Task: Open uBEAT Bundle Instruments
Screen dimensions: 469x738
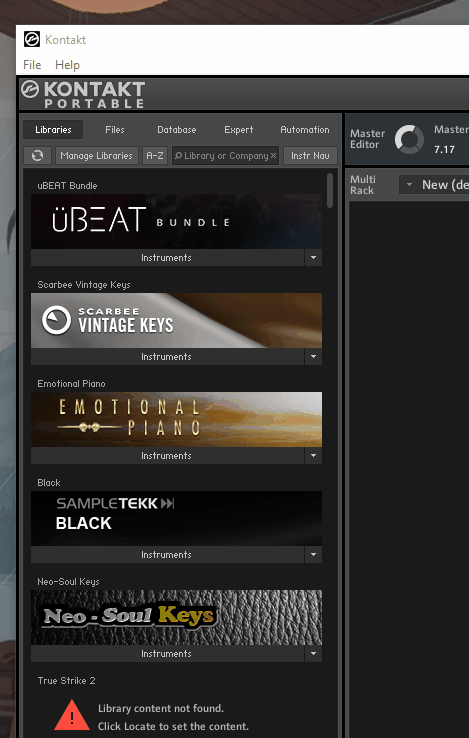Action: click(167, 257)
